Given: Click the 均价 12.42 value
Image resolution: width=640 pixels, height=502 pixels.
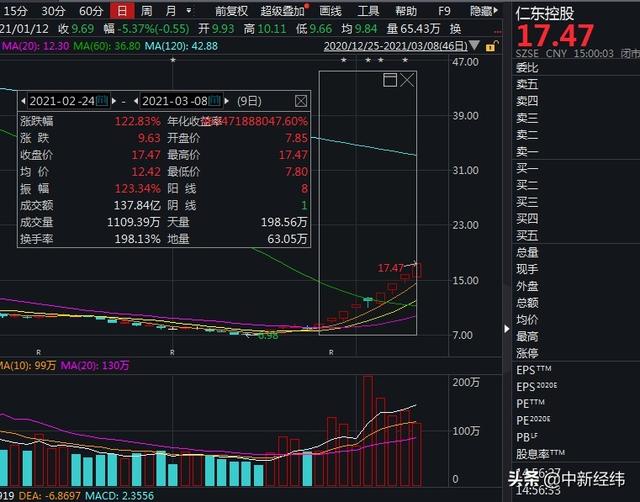Looking at the screenshot, I should pos(146,171).
